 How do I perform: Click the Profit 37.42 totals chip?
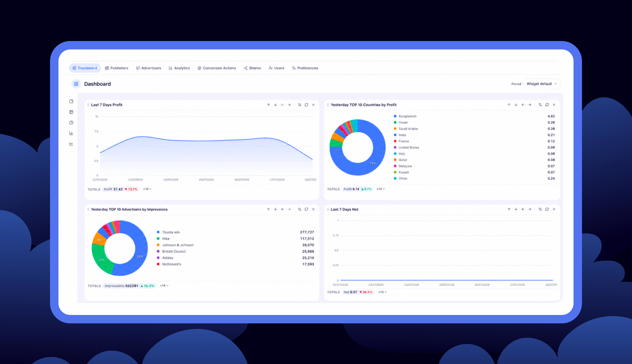[x=121, y=189]
